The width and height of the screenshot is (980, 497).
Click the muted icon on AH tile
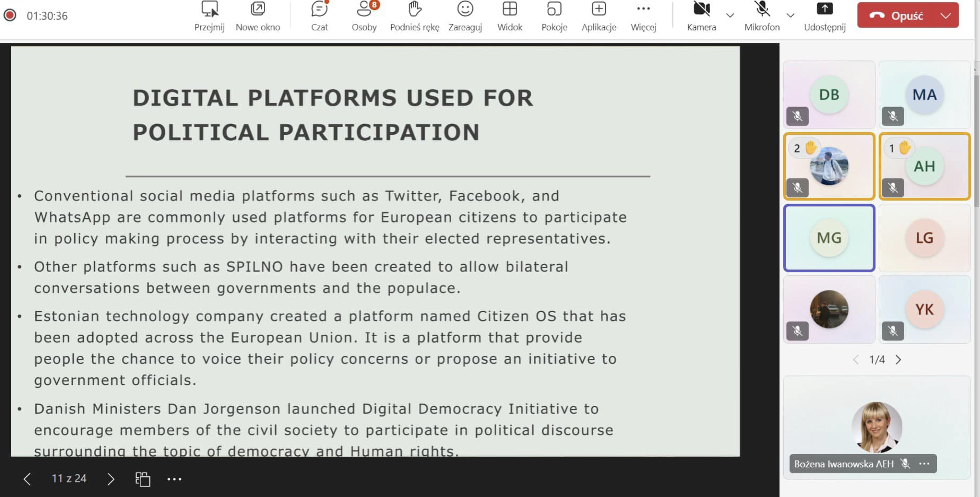click(893, 188)
